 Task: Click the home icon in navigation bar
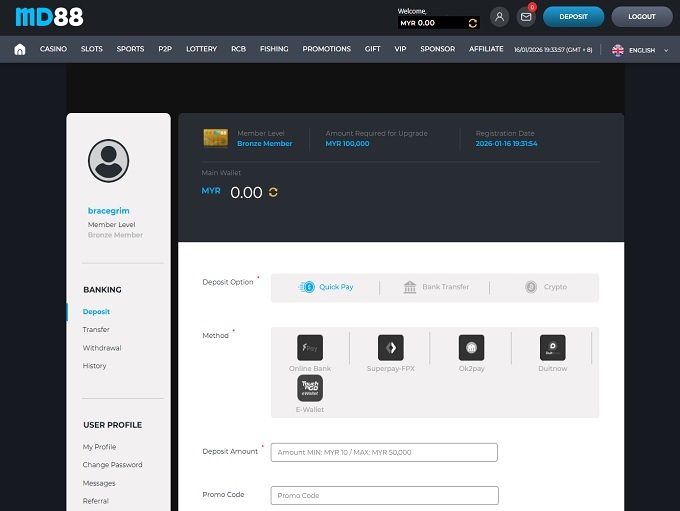click(20, 49)
